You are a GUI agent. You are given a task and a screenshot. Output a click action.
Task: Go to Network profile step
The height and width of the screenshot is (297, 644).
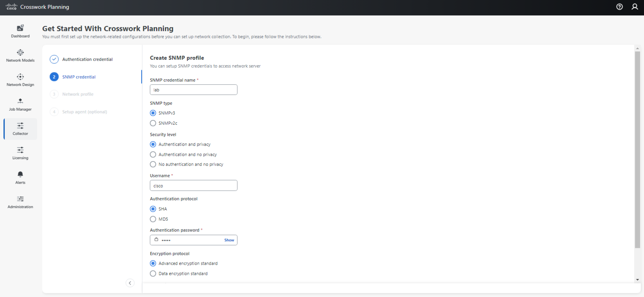[78, 94]
